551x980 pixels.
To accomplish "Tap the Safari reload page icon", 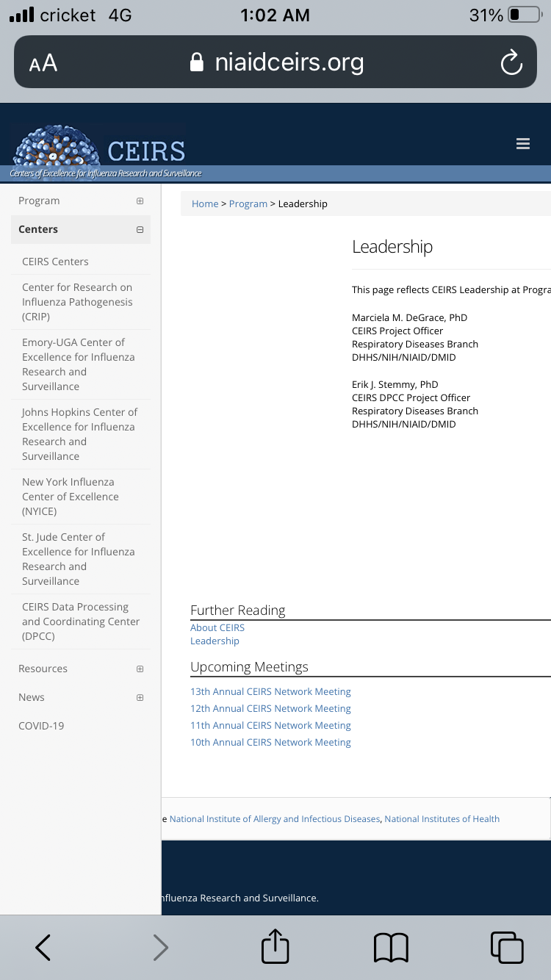I will tap(511, 62).
